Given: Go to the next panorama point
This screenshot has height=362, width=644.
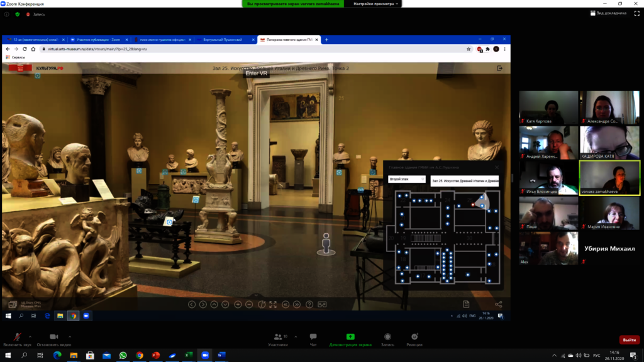Looking at the screenshot, I should tap(297, 305).
